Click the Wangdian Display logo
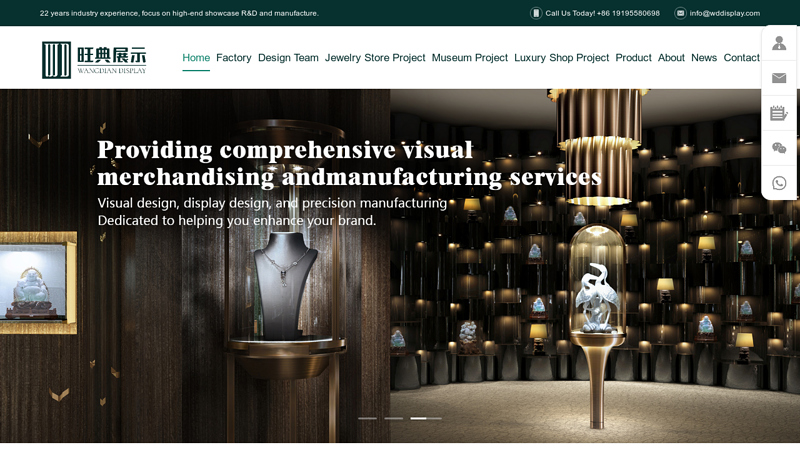The height and width of the screenshot is (450, 800). (94, 60)
